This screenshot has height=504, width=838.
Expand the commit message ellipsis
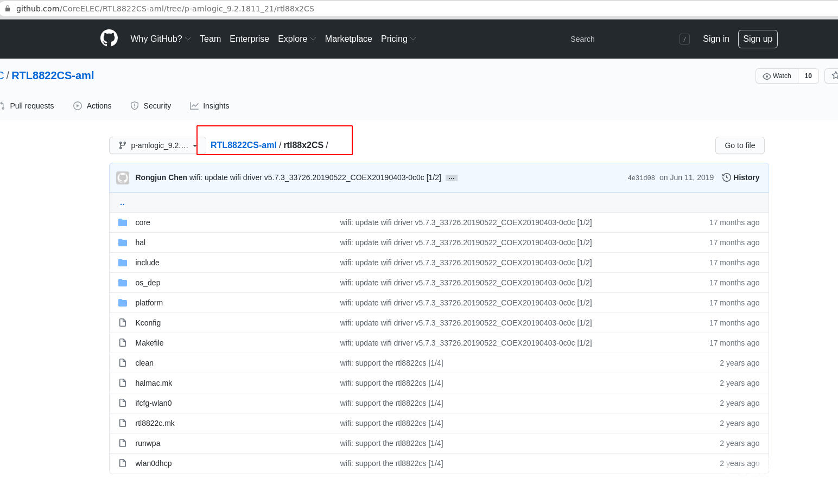[x=452, y=178]
